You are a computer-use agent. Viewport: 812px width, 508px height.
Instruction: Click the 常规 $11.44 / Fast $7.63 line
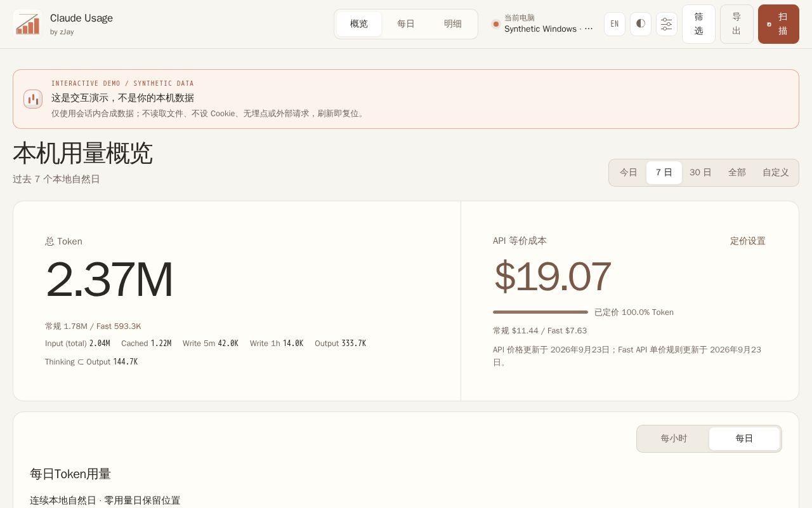(540, 331)
